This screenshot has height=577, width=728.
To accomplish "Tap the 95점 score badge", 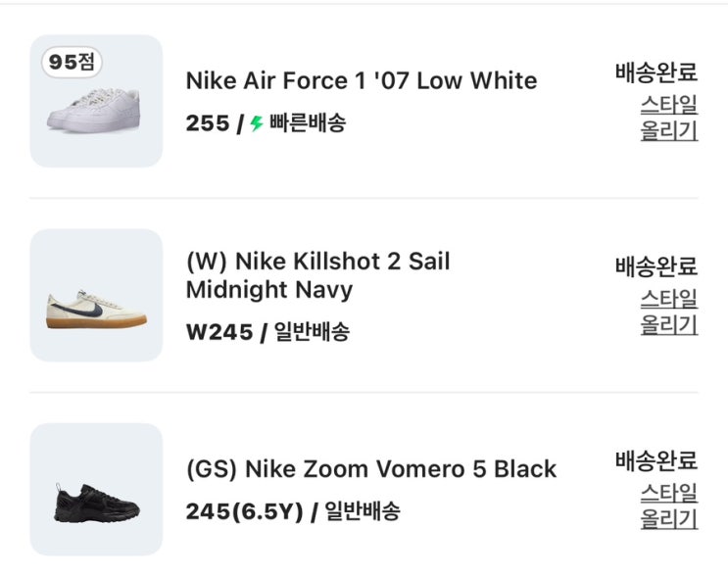I will point(73,62).
